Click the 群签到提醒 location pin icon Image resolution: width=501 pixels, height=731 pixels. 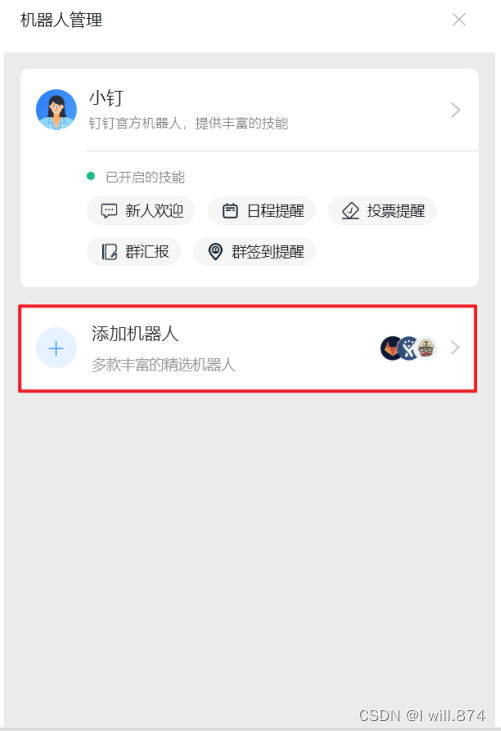click(x=215, y=252)
